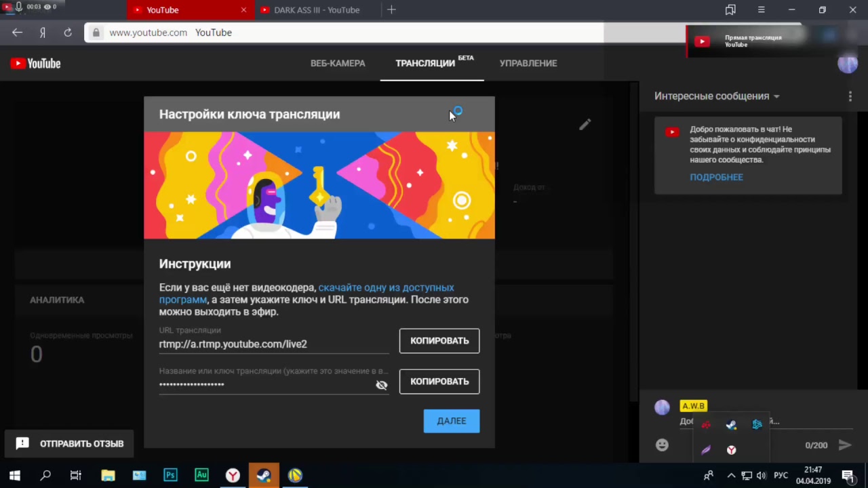Screen dimensions: 868x488
Task: Reload the page with the refresh icon
Action: coord(68,33)
